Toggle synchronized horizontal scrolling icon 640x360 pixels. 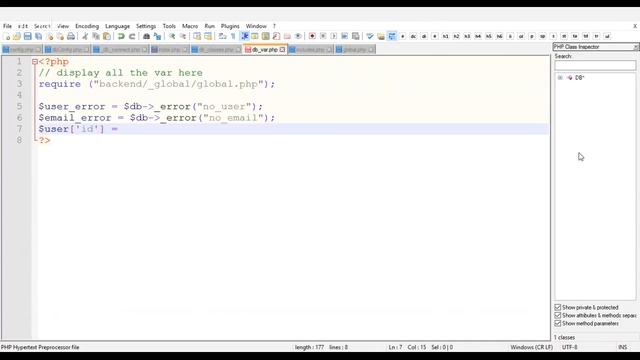[x=208, y=36]
